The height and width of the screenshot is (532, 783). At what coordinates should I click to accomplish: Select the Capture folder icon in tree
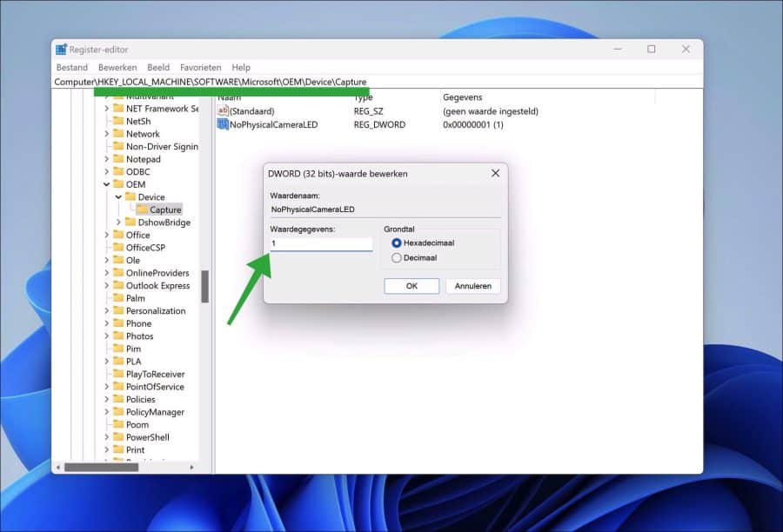pos(142,209)
